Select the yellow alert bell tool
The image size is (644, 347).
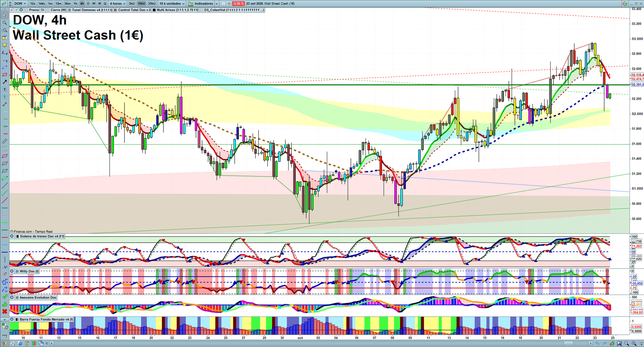pos(5,45)
